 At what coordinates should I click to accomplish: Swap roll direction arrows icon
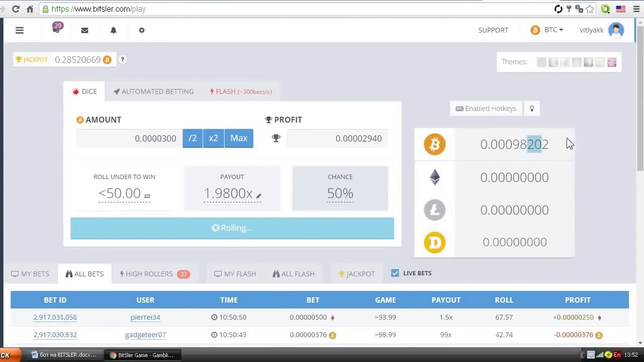147,196
